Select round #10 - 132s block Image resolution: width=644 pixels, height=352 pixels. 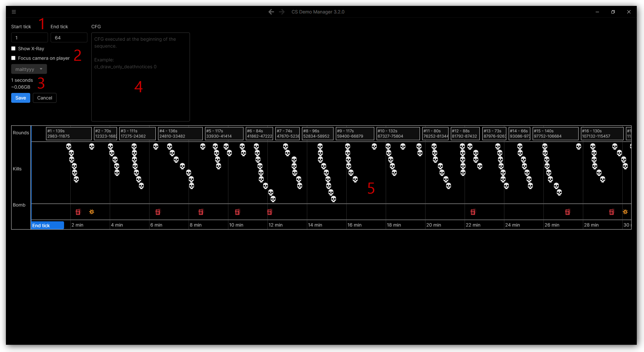pos(398,134)
